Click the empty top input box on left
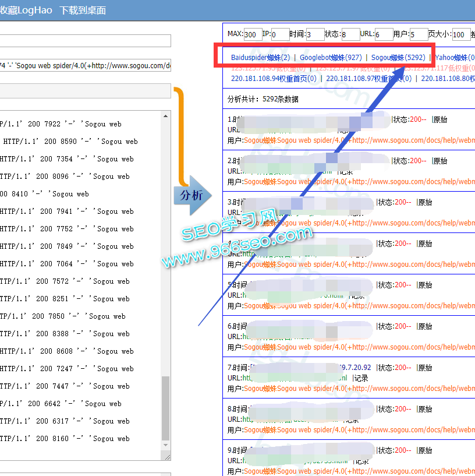The image size is (475, 476). (x=85, y=41)
